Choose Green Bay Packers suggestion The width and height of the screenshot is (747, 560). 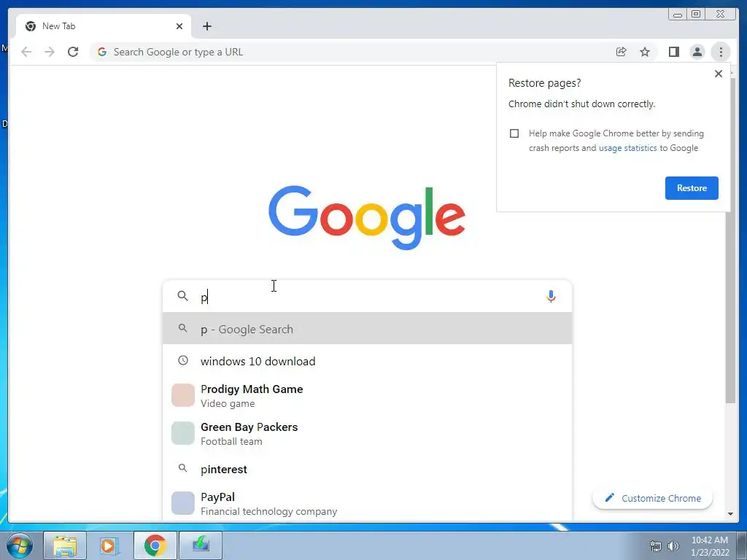click(x=367, y=433)
